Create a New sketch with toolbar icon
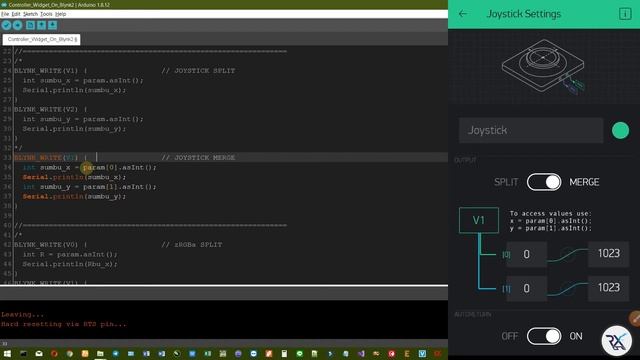 click(x=30, y=25)
